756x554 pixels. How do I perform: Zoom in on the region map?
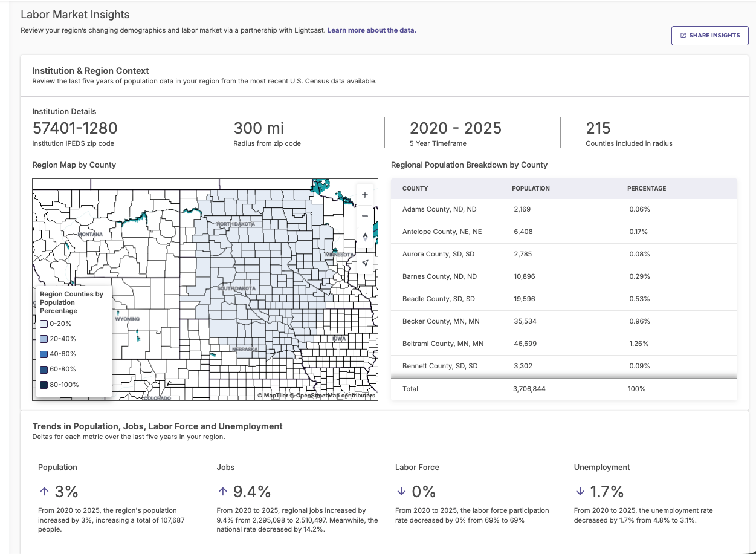pyautogui.click(x=365, y=195)
